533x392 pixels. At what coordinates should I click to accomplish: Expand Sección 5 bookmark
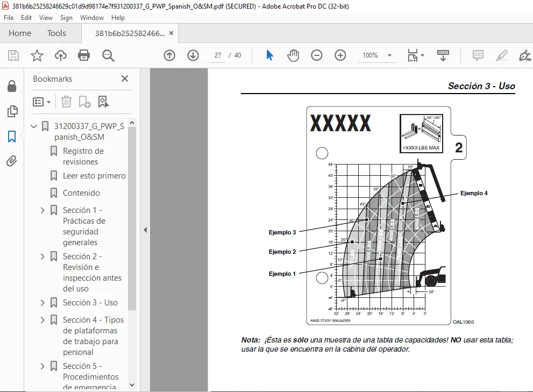coord(42,366)
